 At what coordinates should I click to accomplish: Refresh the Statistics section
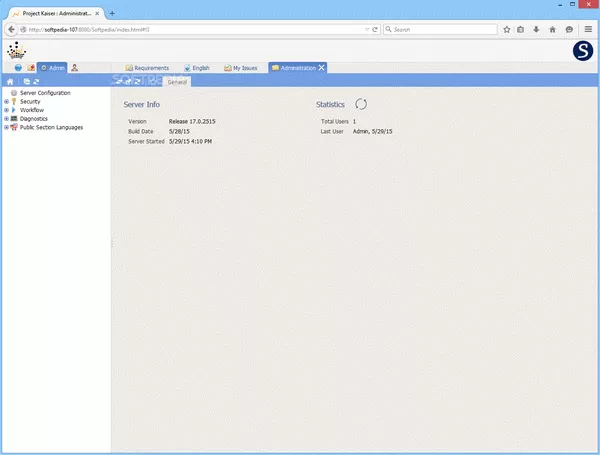pyautogui.click(x=361, y=104)
